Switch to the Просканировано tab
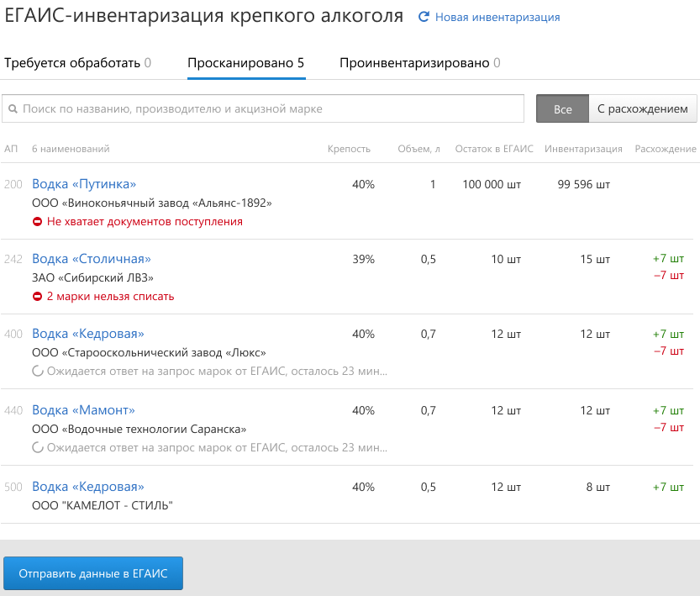 click(x=246, y=63)
